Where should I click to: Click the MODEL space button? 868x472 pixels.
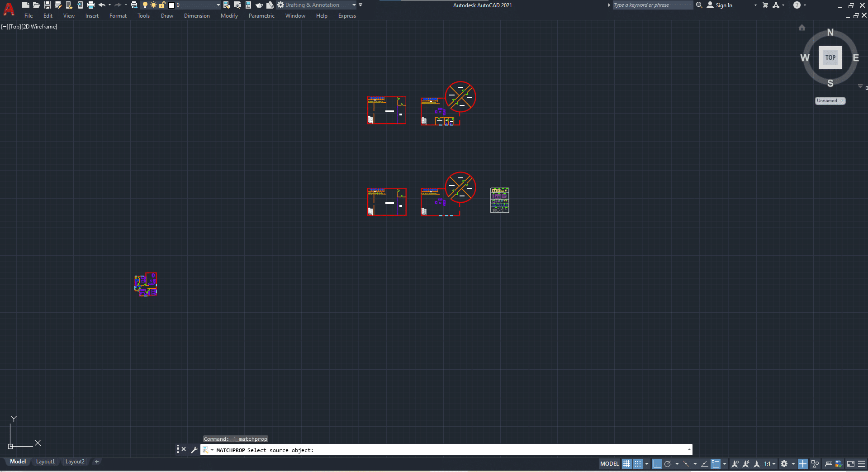609,464
